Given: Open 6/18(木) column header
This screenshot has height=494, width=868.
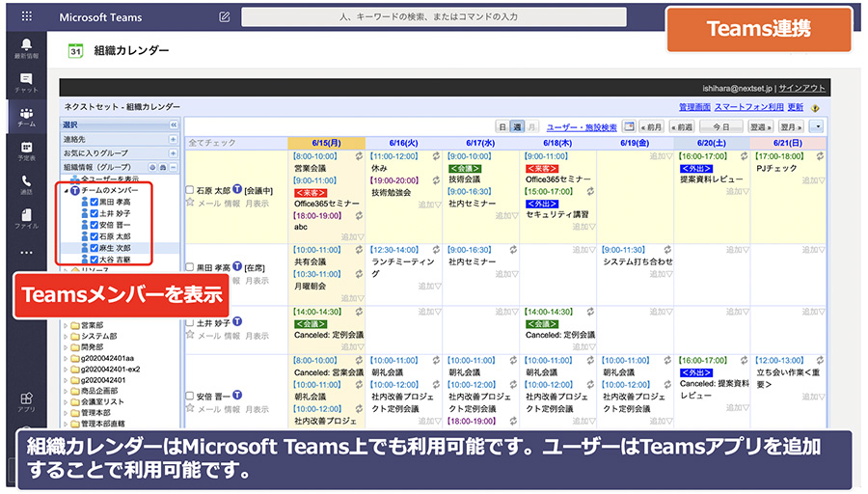Looking at the screenshot, I should tap(557, 143).
